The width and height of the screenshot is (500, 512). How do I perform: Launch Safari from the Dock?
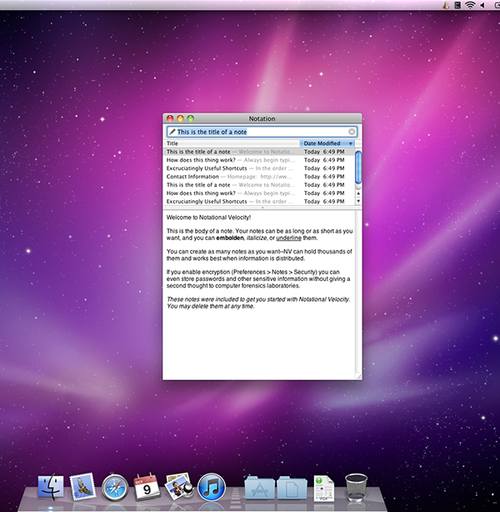pos(115,488)
